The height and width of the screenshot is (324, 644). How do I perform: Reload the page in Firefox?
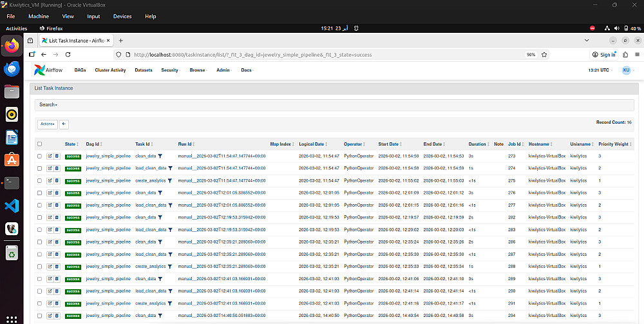point(68,55)
